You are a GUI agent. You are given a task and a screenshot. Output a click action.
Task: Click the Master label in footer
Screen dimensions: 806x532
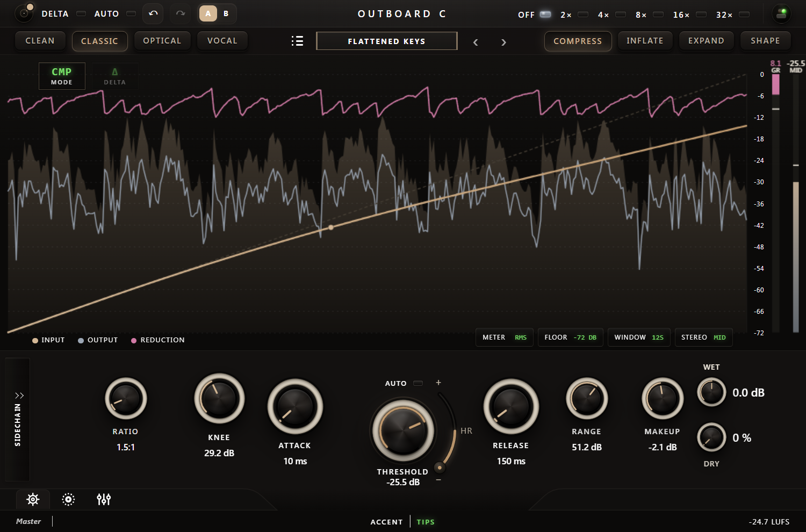pyautogui.click(x=28, y=521)
